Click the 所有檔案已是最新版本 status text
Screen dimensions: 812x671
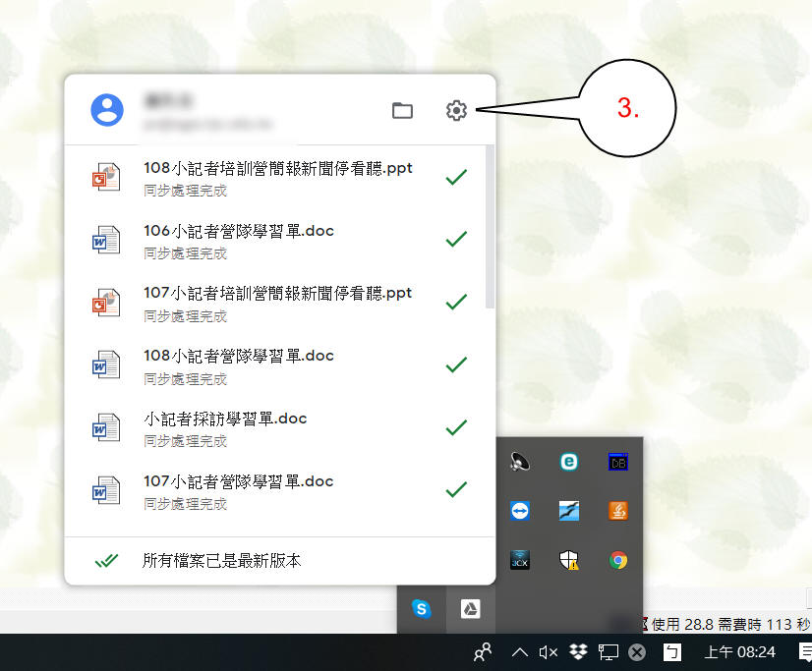(x=221, y=560)
